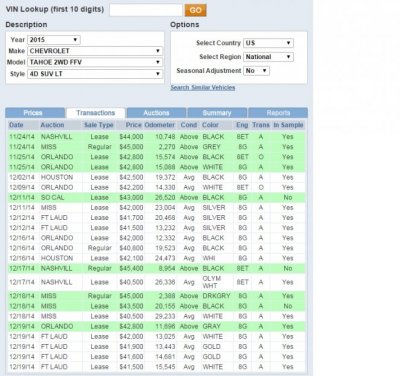Open the Style dropdown showing 4D SUV LT
The width and height of the screenshot is (400, 376).
point(95,74)
